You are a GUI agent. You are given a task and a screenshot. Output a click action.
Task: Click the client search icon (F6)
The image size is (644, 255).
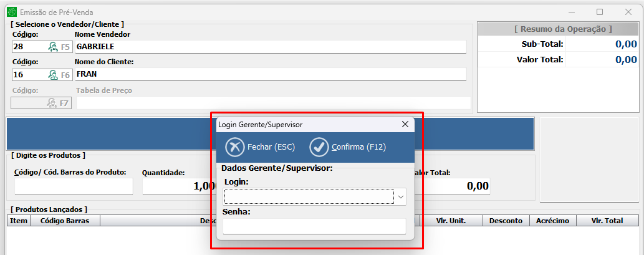point(54,75)
